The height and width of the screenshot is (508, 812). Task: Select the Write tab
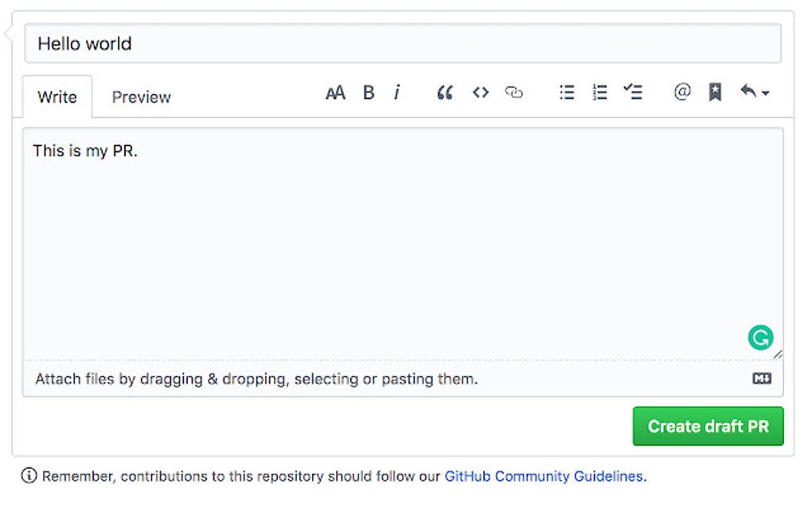coord(57,96)
